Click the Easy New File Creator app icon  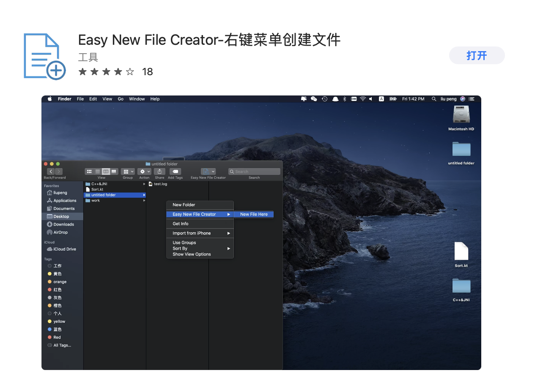pos(44,57)
